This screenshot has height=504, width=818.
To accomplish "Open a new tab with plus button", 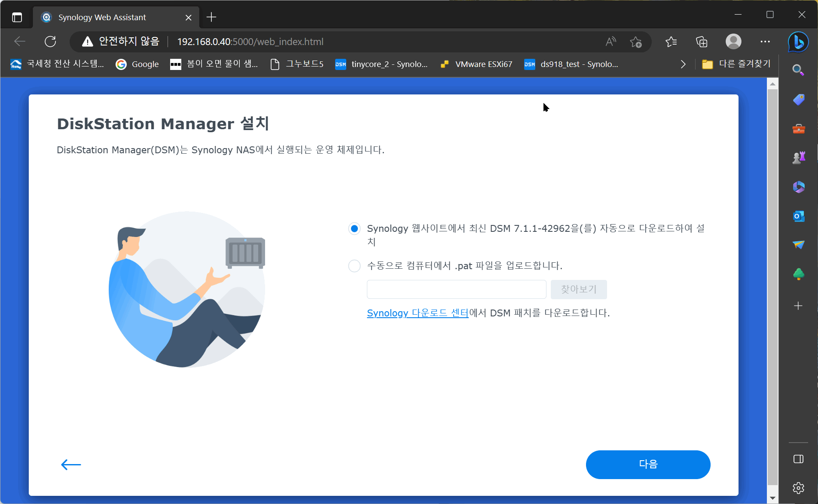I will click(211, 17).
